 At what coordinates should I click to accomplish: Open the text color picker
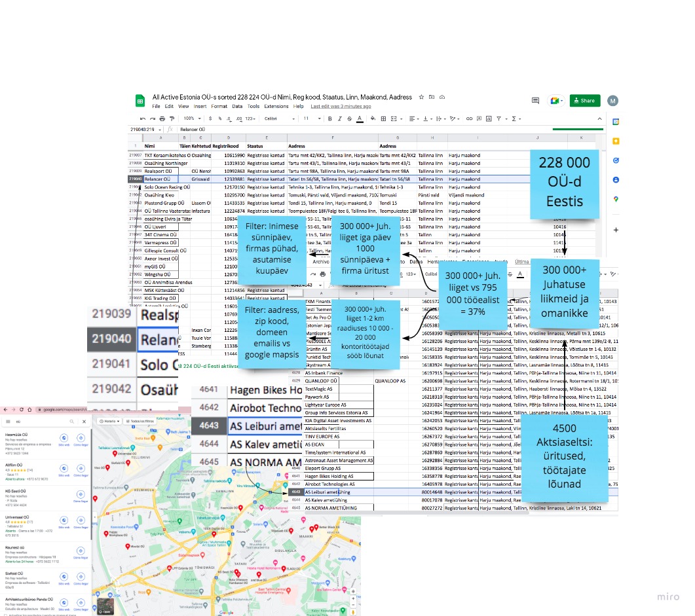click(x=360, y=118)
